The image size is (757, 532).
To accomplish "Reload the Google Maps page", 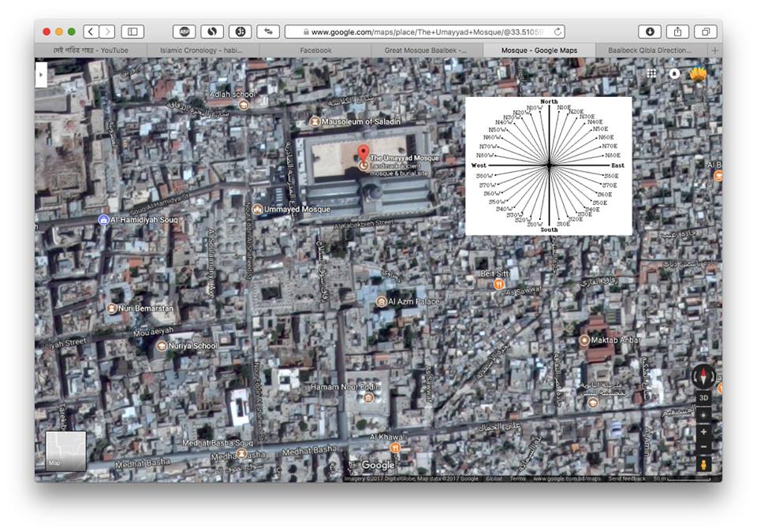I will point(557,32).
